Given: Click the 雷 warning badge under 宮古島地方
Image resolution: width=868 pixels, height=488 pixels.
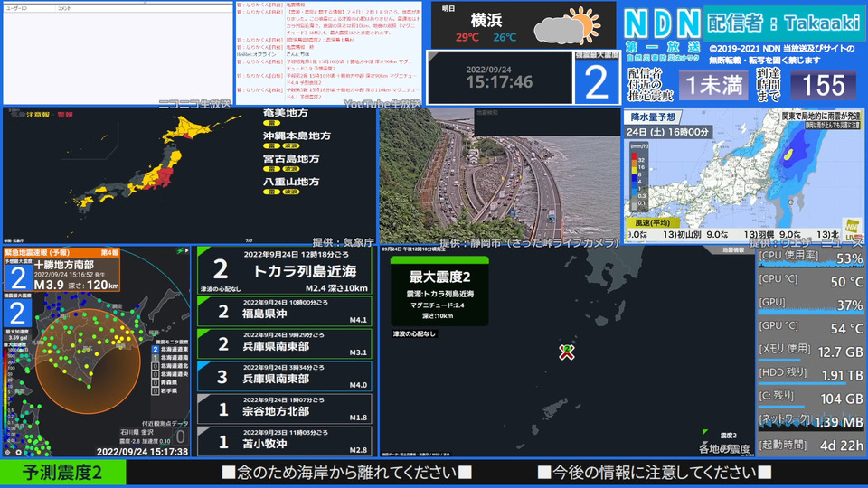Looking at the screenshot, I should [271, 169].
